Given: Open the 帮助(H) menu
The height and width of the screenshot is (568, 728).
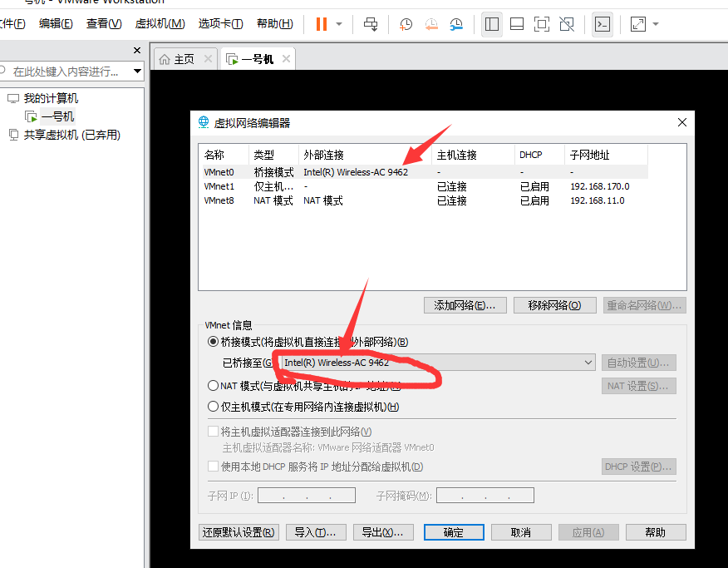Looking at the screenshot, I should [275, 23].
